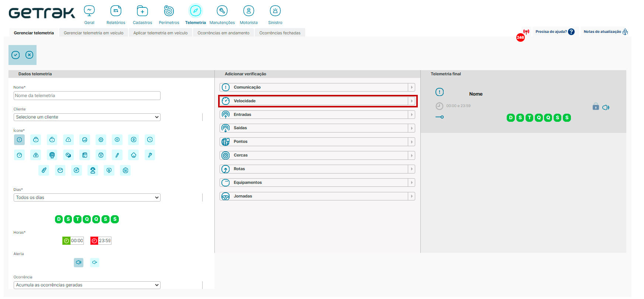The height and width of the screenshot is (299, 644).
Task: Expand the Cercas verification section
Action: coord(317,155)
